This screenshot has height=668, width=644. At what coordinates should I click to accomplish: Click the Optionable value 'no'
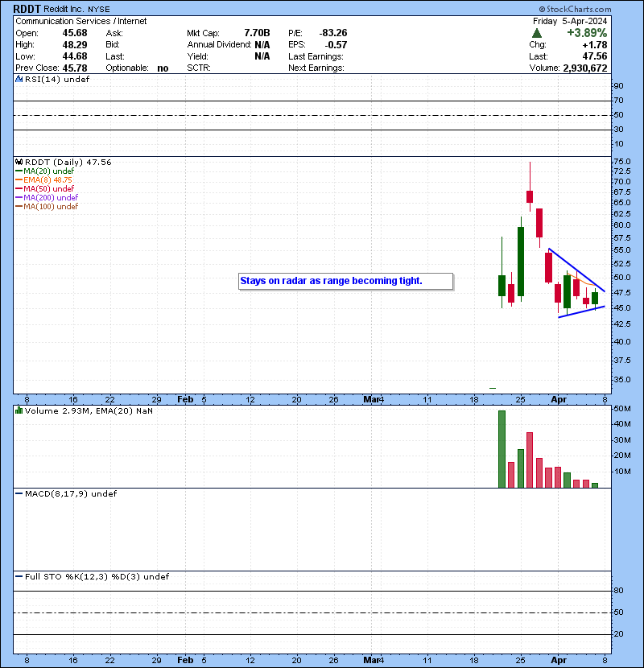(163, 68)
